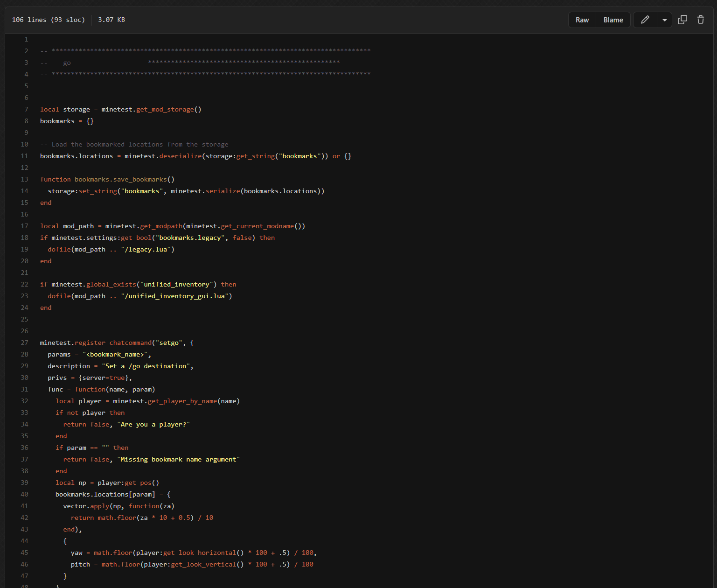Click the get_look_horizontal call on line 45
This screenshot has height=588, width=717.
[199, 553]
